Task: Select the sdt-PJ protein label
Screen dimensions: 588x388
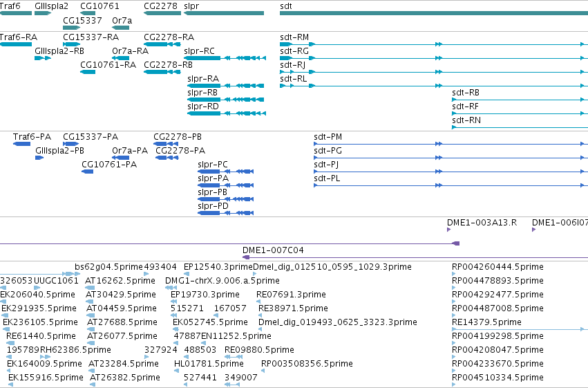Action: pyautogui.click(x=326, y=165)
